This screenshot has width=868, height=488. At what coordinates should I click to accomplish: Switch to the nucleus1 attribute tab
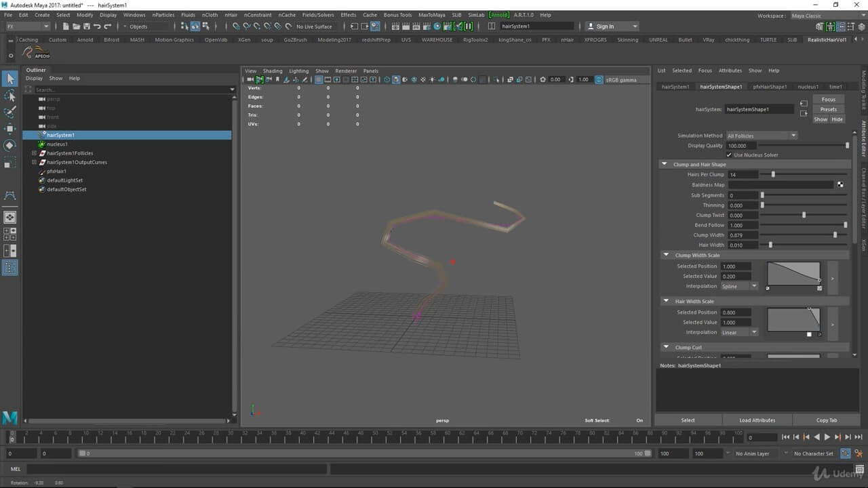tap(808, 87)
